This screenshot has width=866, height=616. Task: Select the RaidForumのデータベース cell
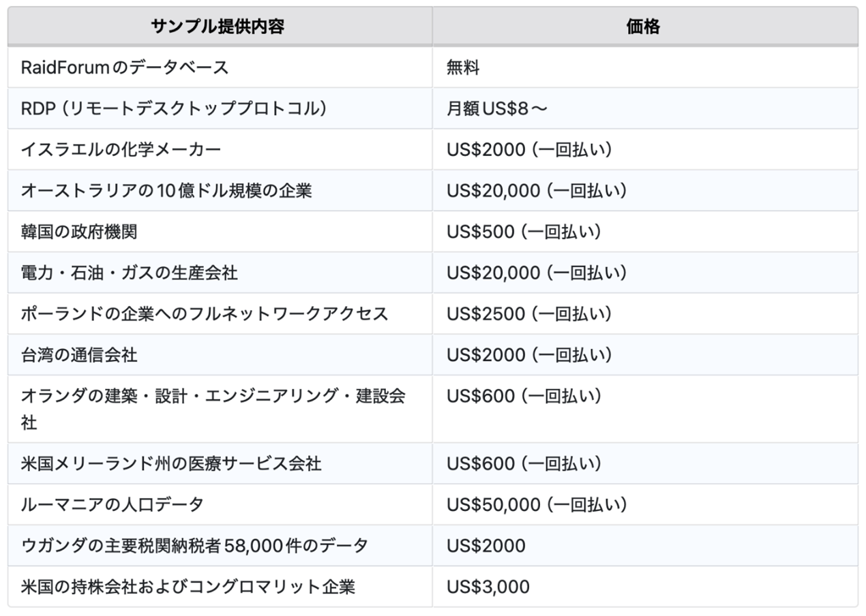tap(124, 67)
